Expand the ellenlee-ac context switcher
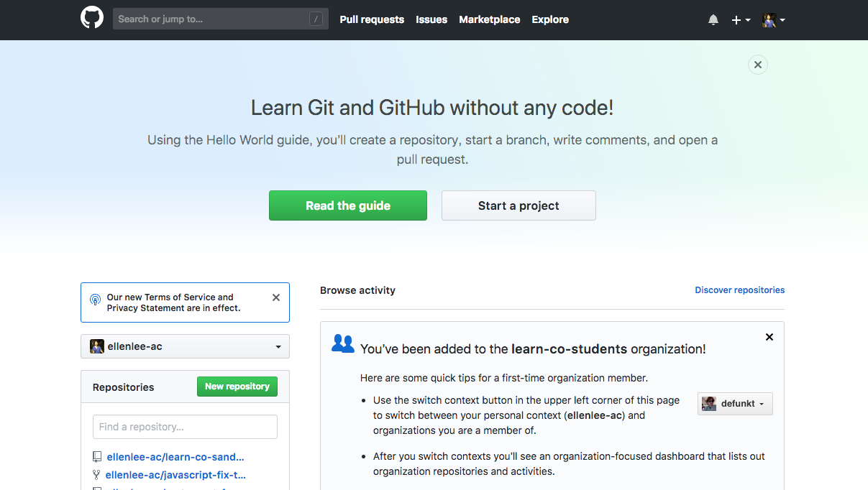The width and height of the screenshot is (868, 490). [x=185, y=346]
